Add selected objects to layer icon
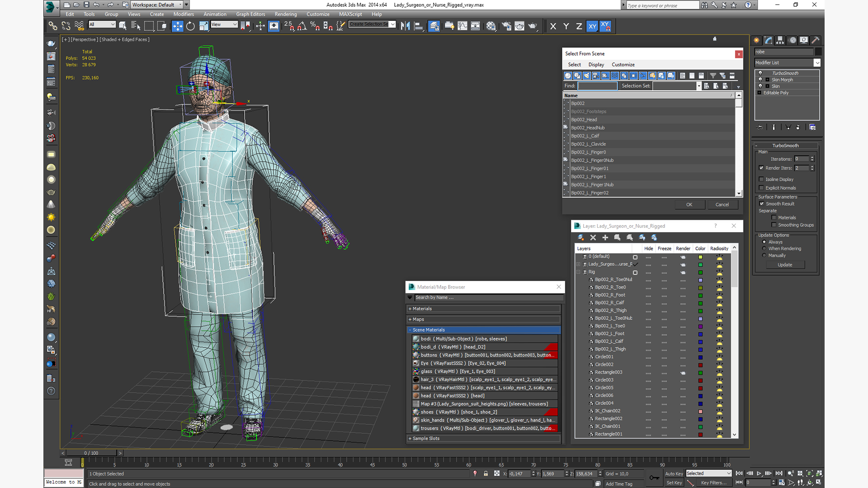The height and width of the screenshot is (488, 868). 605,238
